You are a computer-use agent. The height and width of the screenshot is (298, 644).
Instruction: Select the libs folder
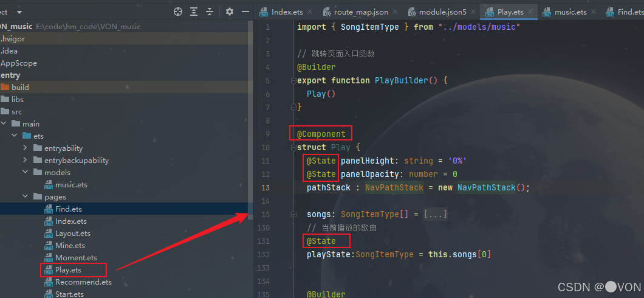pos(18,100)
